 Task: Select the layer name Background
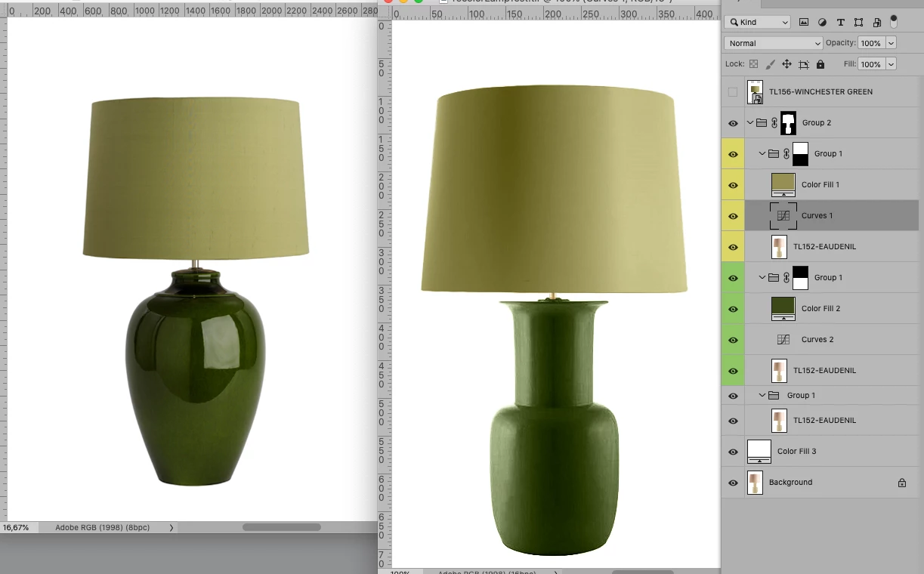[790, 483]
